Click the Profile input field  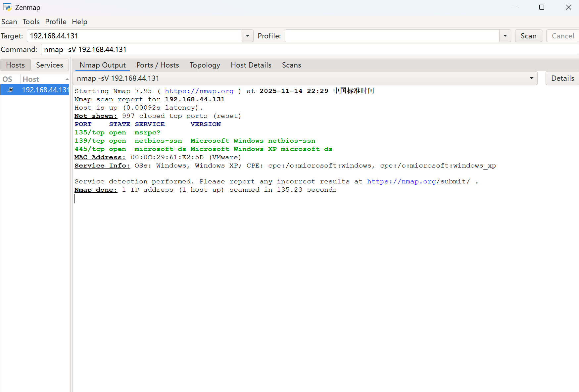tap(392, 36)
